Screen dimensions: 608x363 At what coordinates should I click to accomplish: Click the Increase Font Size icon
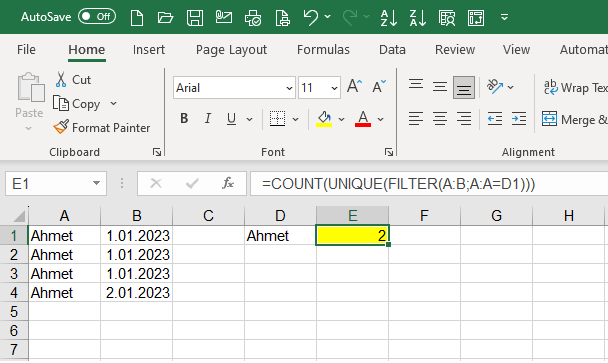[x=354, y=86]
